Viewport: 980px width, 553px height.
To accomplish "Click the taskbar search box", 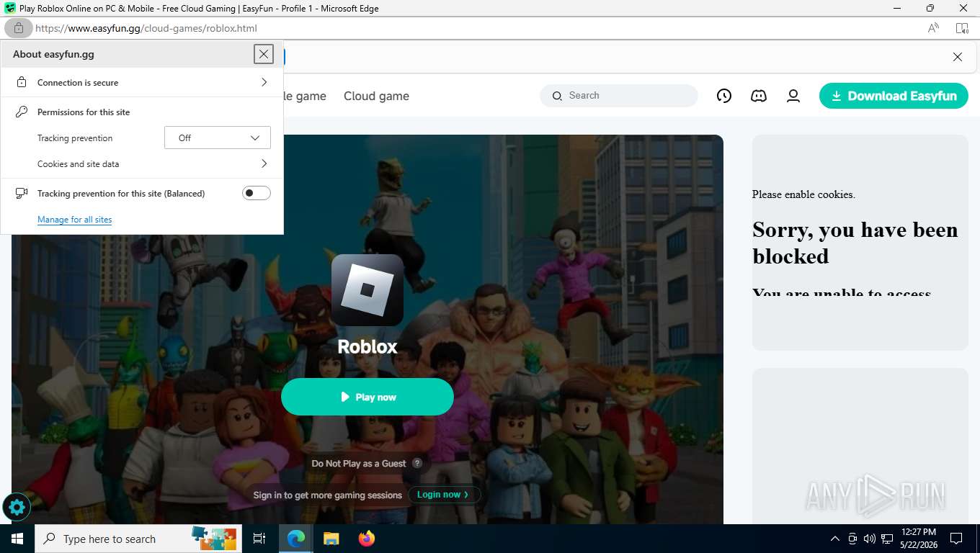I will (137, 539).
